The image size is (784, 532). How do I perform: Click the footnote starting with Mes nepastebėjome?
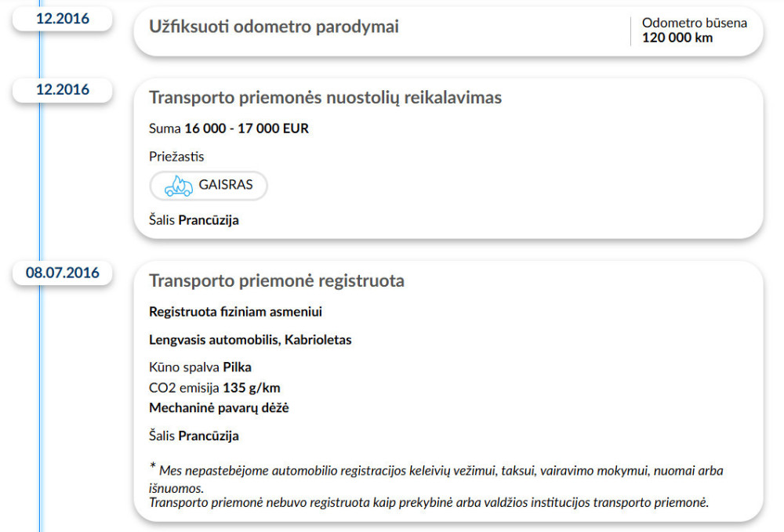tap(439, 471)
